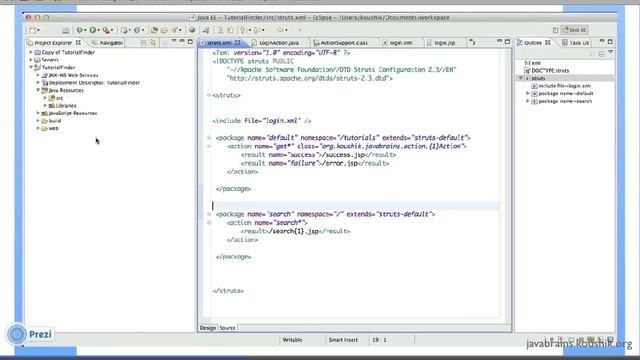Click the Collapse All icon in Project Explorer

(143, 42)
